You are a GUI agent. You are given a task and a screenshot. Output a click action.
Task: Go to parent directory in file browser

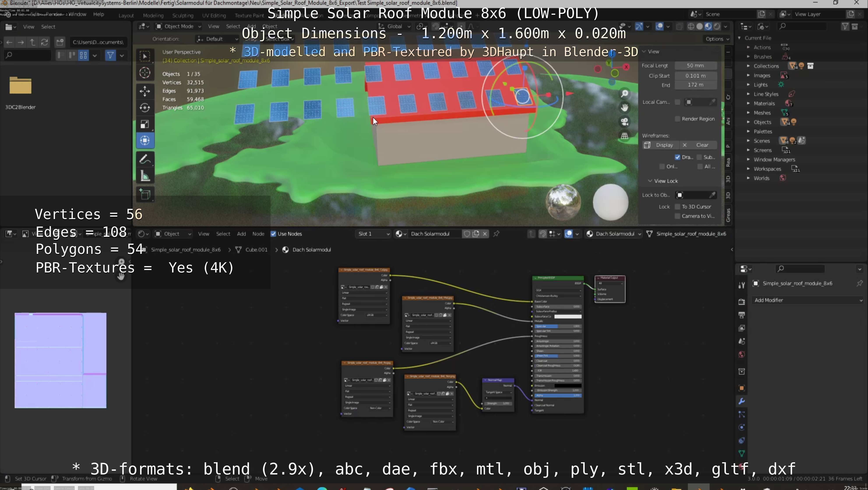32,42
